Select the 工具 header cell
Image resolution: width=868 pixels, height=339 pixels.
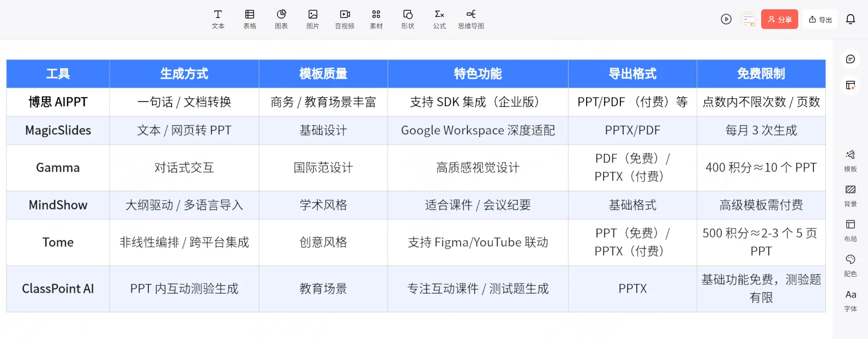pyautogui.click(x=58, y=74)
